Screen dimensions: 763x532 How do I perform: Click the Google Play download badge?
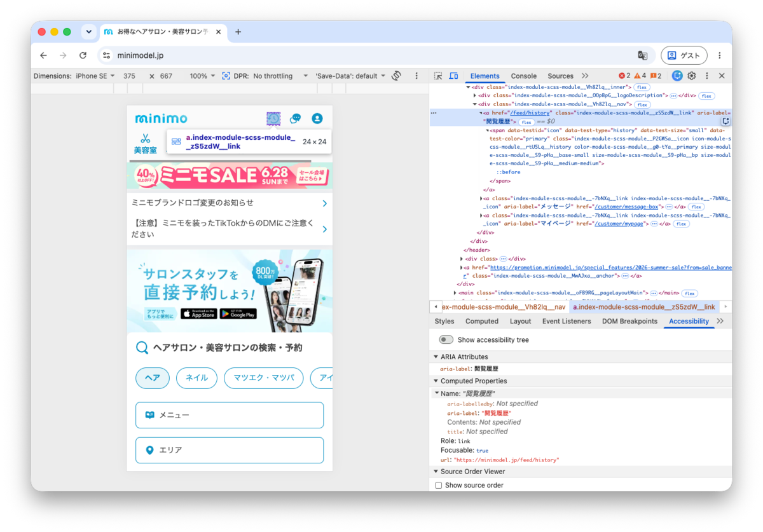pos(238,313)
